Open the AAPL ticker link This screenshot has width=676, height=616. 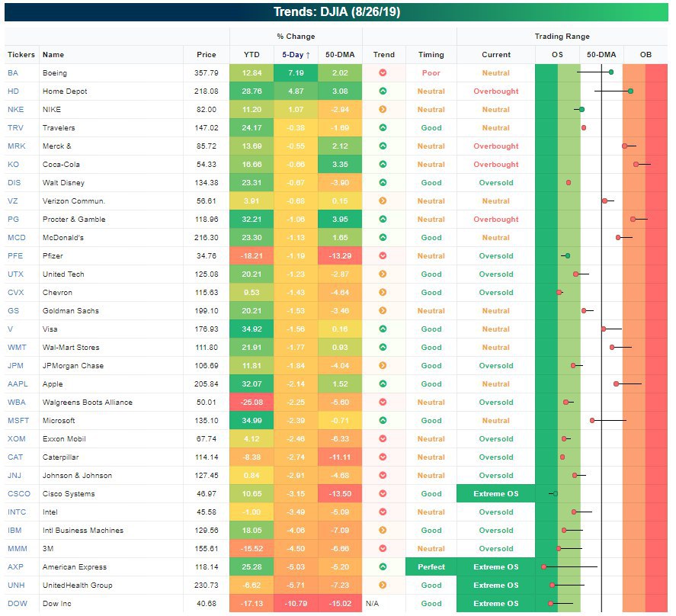(x=18, y=384)
